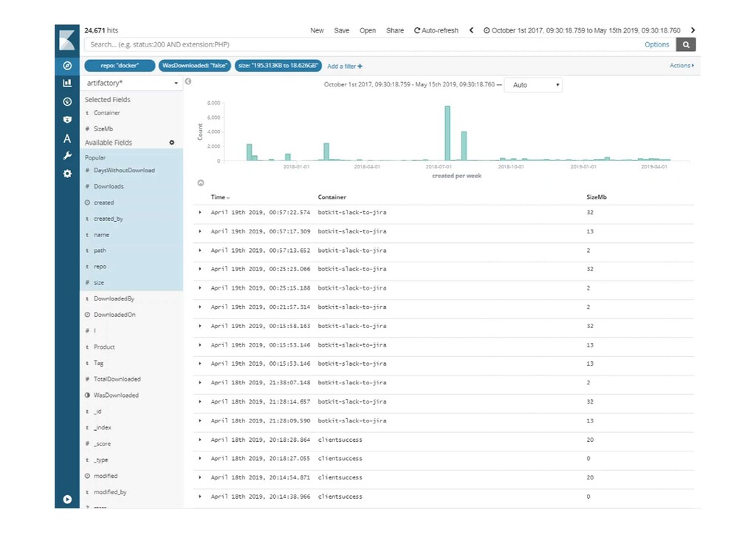This screenshot has width=756, height=535.
Task: Open Available Fields settings gear
Action: click(172, 143)
